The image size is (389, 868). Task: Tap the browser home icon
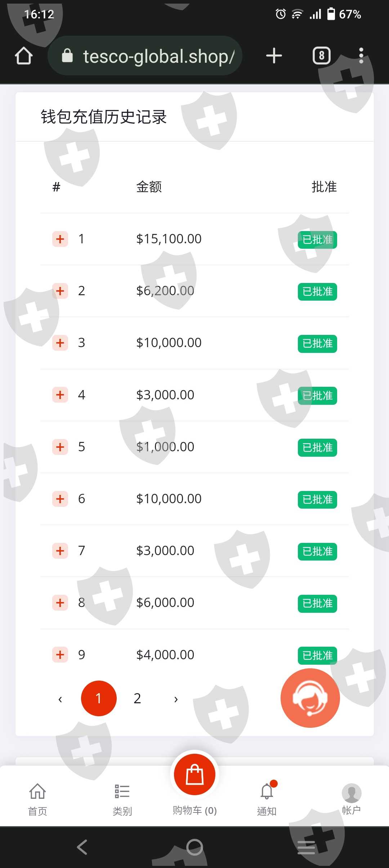24,56
